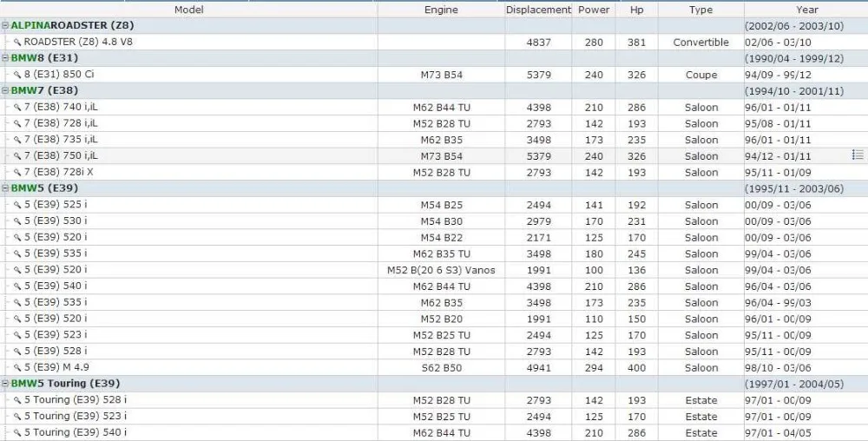Click power value 294
The width and height of the screenshot is (868, 441).
tap(594, 368)
